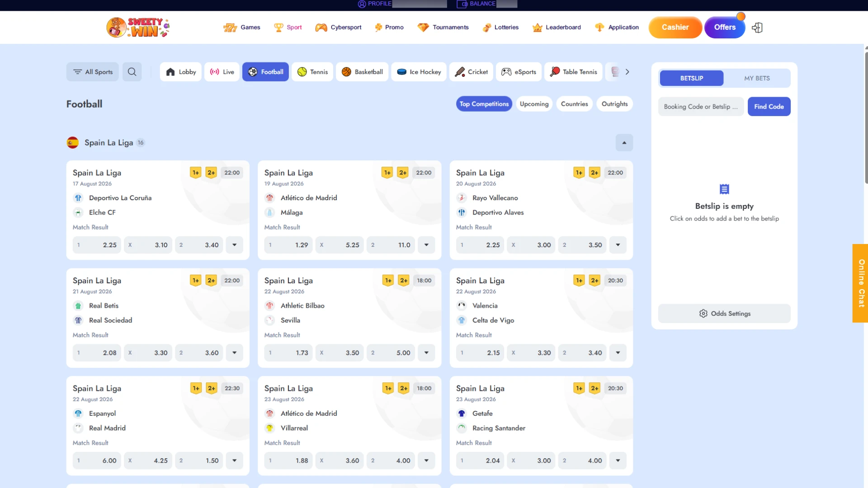Screen dimensions: 868x488
Task: Open the All Sports filter
Action: (x=93, y=72)
